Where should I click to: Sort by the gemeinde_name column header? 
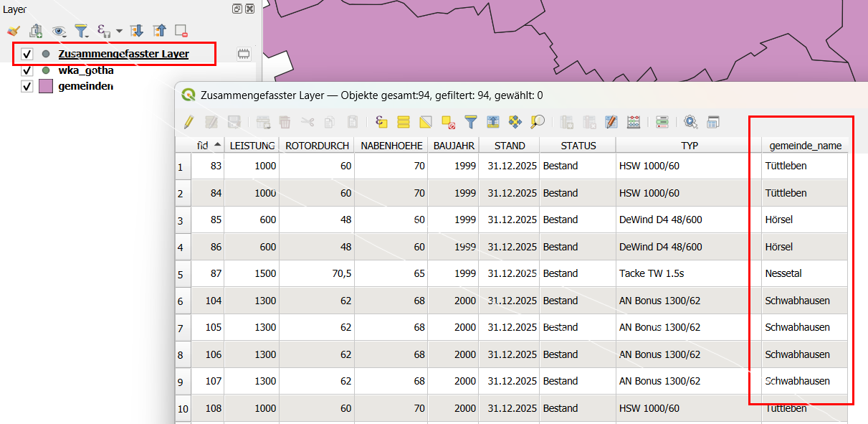tap(806, 146)
